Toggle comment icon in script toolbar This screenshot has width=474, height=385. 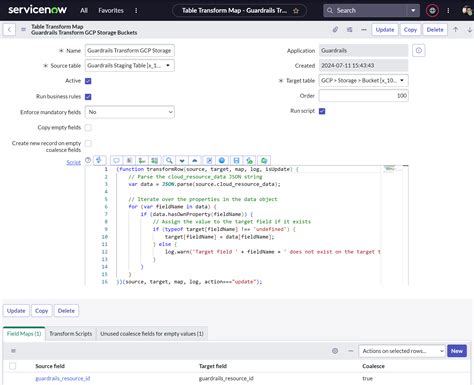116,161
